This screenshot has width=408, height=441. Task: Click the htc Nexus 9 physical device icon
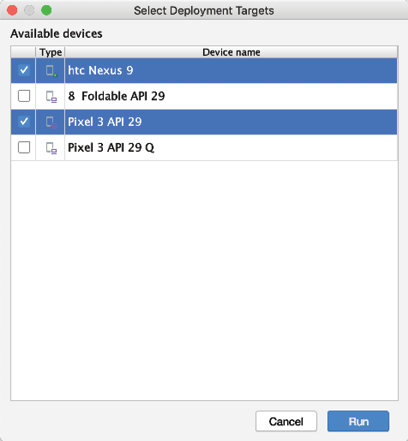(x=51, y=71)
